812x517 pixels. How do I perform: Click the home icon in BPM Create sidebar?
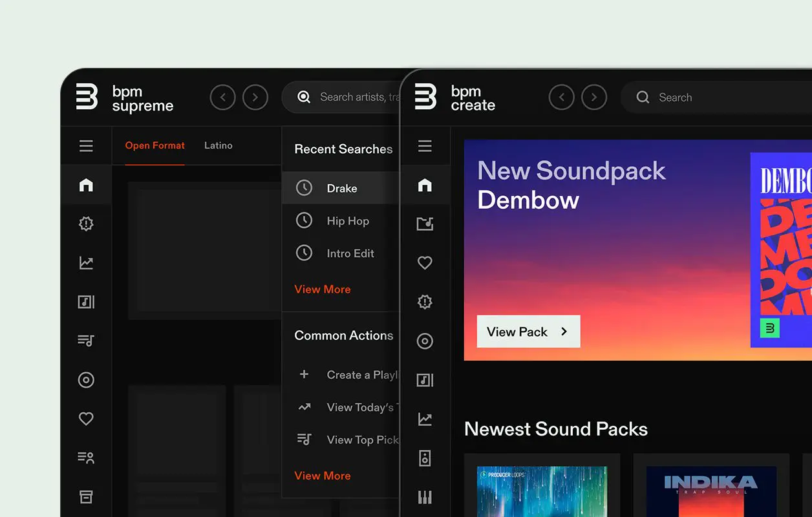point(425,185)
